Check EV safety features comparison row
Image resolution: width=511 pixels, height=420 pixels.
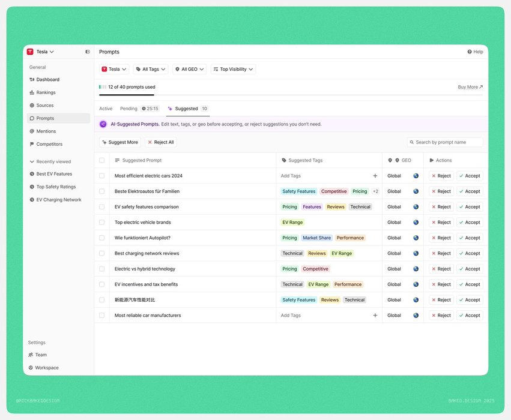pos(101,207)
